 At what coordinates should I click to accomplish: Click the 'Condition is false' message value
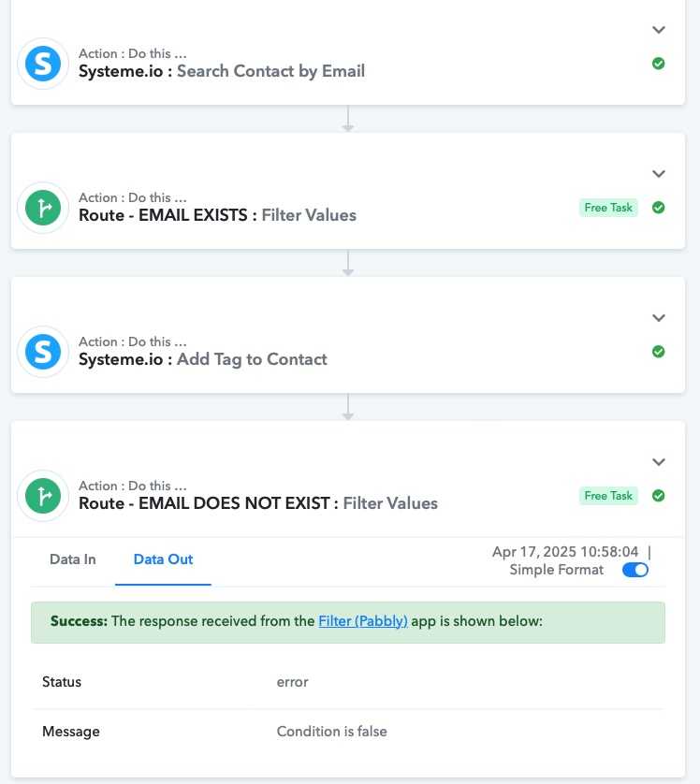[331, 732]
